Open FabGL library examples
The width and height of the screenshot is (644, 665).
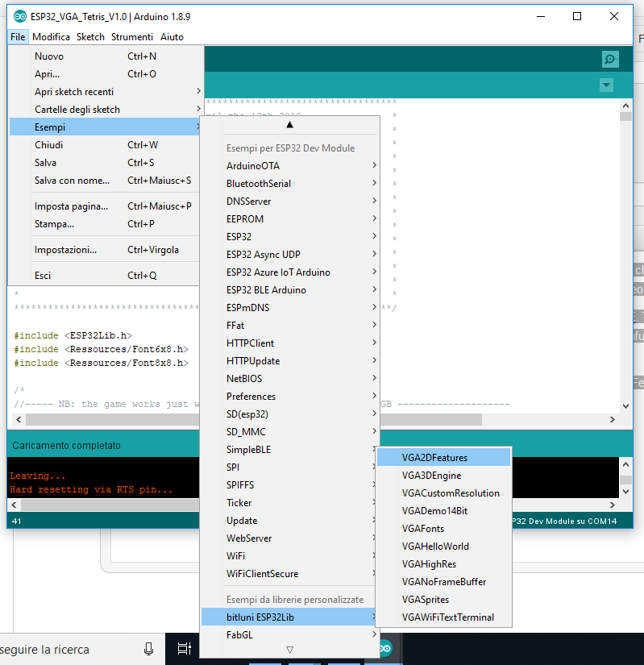pos(290,635)
